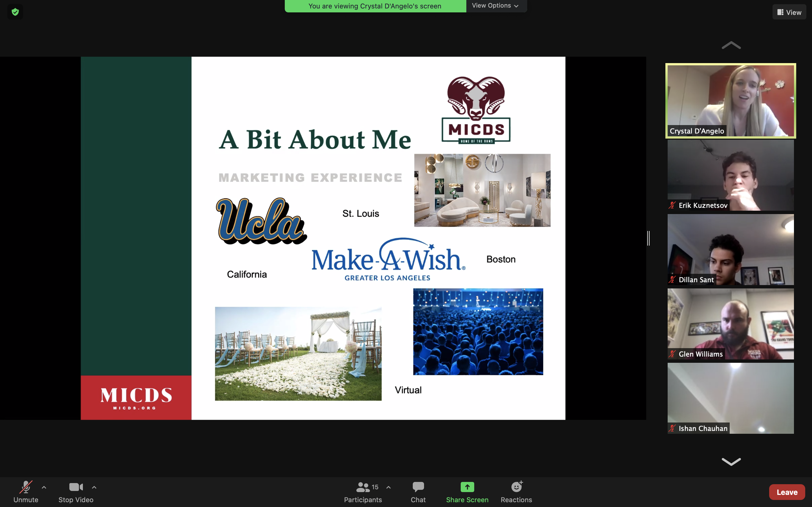812x507 pixels.
Task: Click the Share Screen icon
Action: point(467,487)
